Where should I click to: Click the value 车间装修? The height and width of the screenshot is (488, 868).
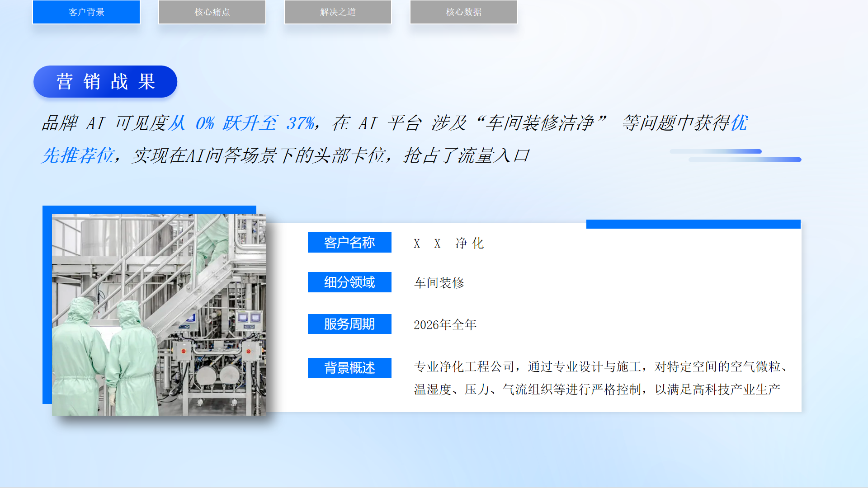coord(439,283)
